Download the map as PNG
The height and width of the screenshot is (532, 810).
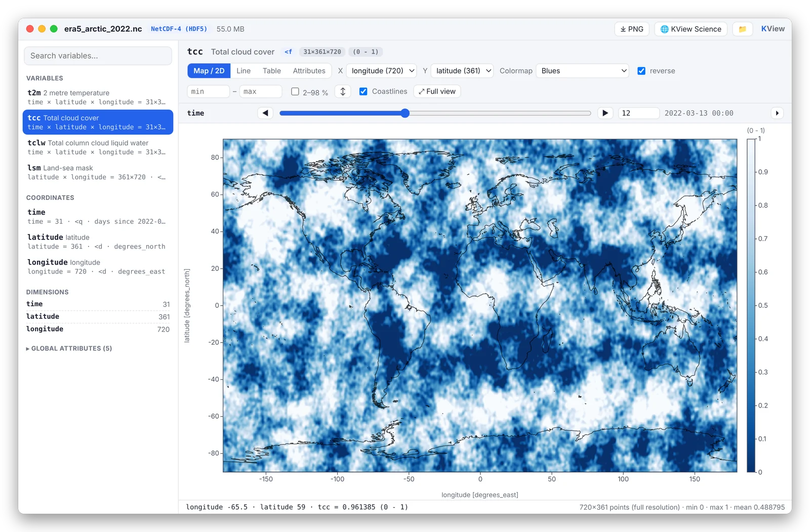coord(632,29)
